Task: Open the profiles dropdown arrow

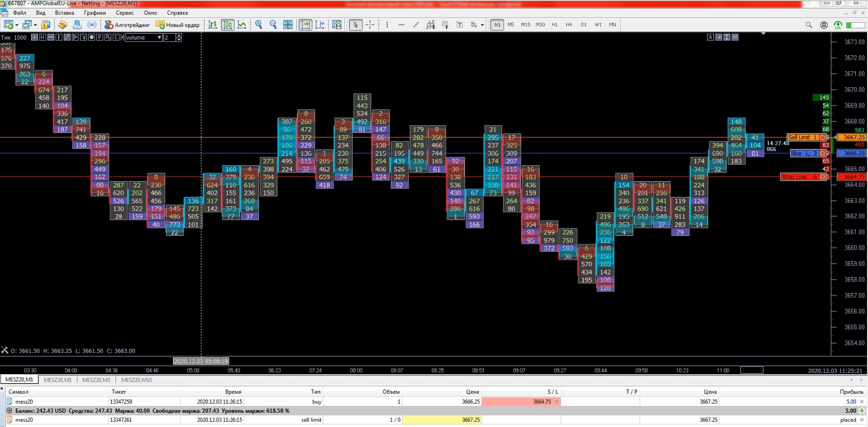Action: tap(35, 25)
